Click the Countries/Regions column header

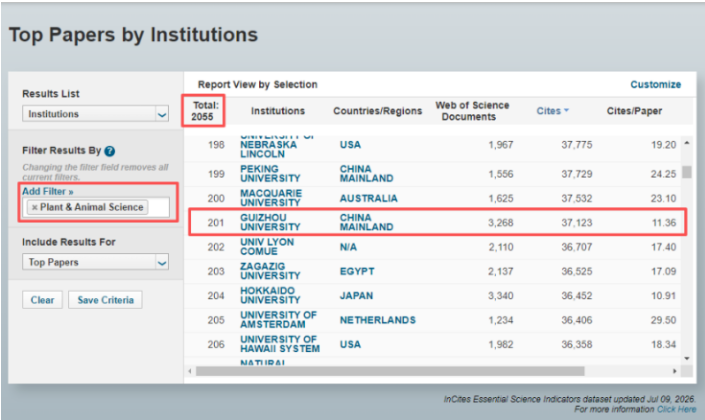pos(377,111)
